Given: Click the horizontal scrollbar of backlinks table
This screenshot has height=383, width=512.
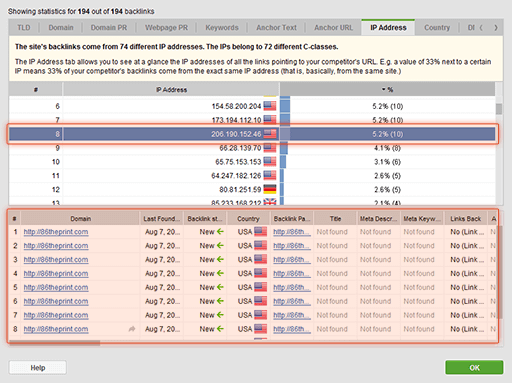Looking at the screenshot, I should [55, 343].
